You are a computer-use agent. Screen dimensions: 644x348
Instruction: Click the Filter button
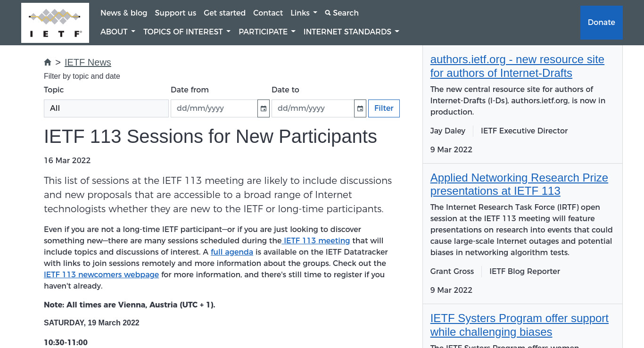pyautogui.click(x=384, y=108)
